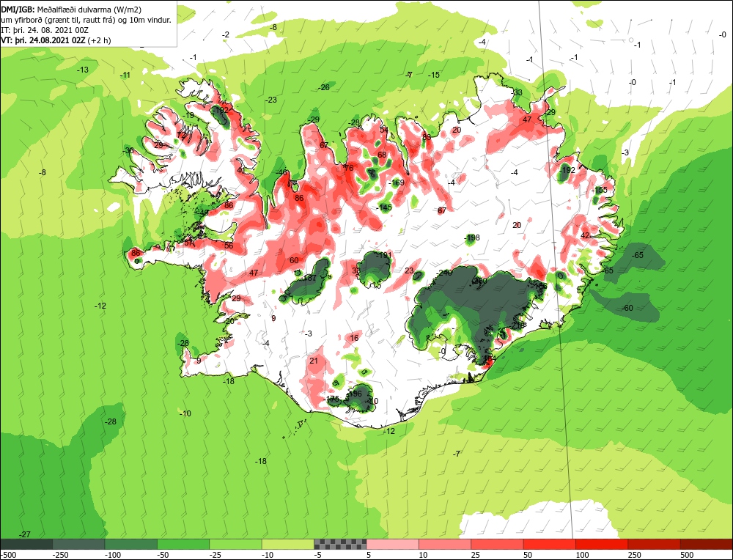Click the checkered legend swatch between -5 and 5
This screenshot has width=733, height=560.
tap(340, 544)
